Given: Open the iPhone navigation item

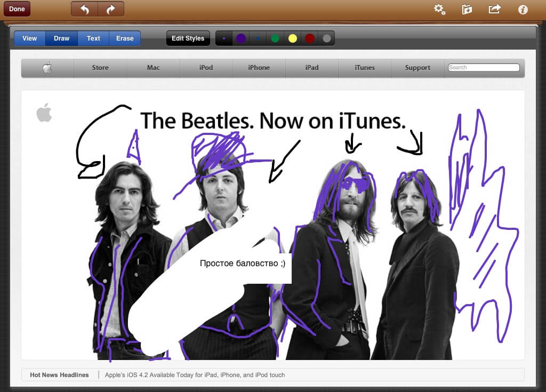Looking at the screenshot, I should pos(259,68).
